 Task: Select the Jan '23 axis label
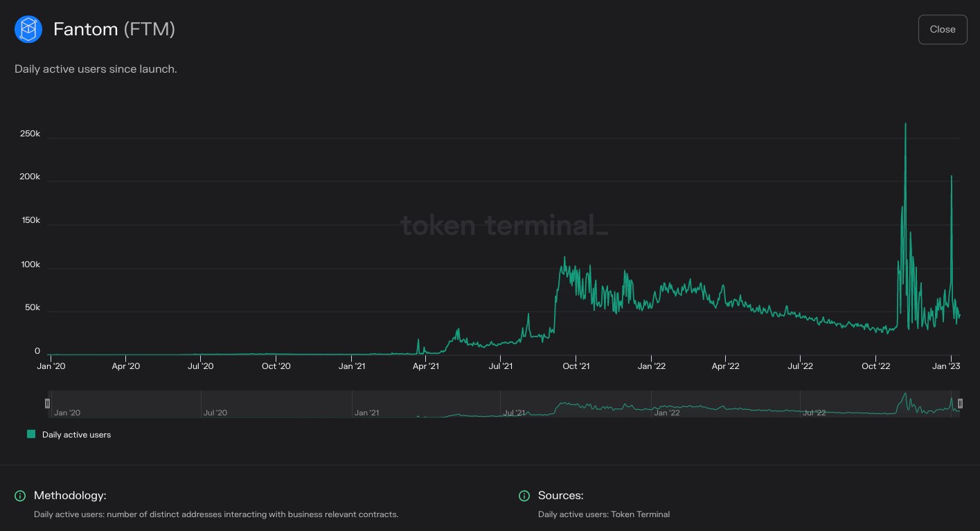click(947, 366)
